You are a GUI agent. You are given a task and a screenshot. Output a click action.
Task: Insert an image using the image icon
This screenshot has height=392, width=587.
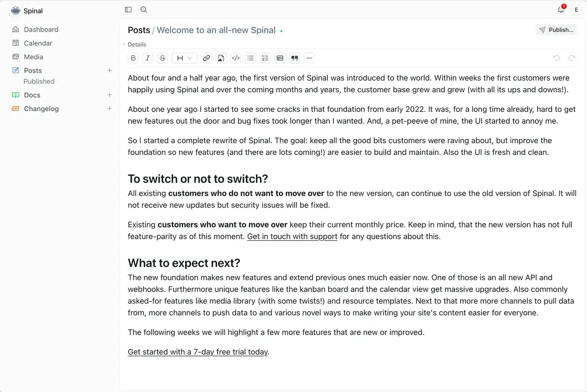tap(221, 58)
